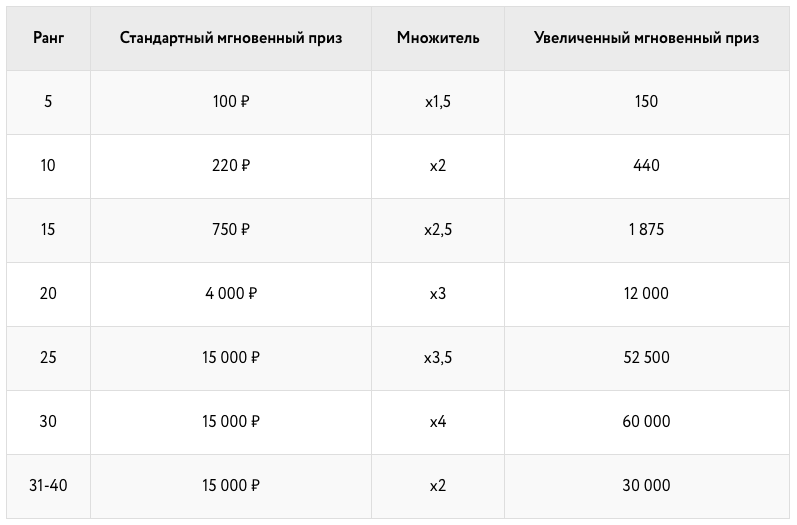Select the x4 multiplier cell
The image size is (797, 525).
[x=438, y=422]
